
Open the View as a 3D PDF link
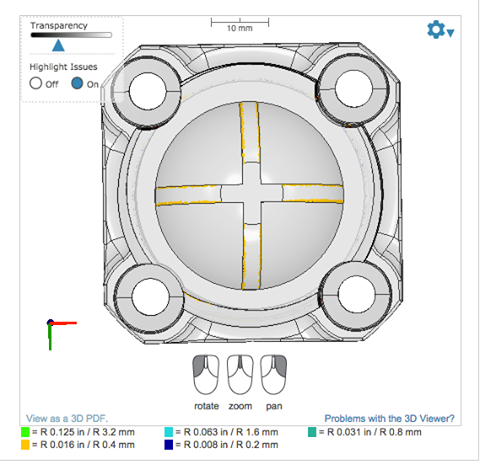click(67, 418)
